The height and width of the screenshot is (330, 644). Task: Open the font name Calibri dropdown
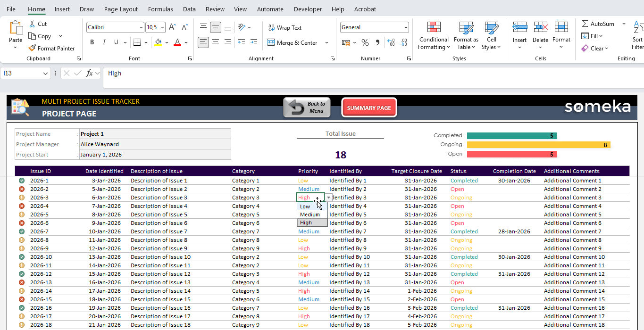[141, 27]
